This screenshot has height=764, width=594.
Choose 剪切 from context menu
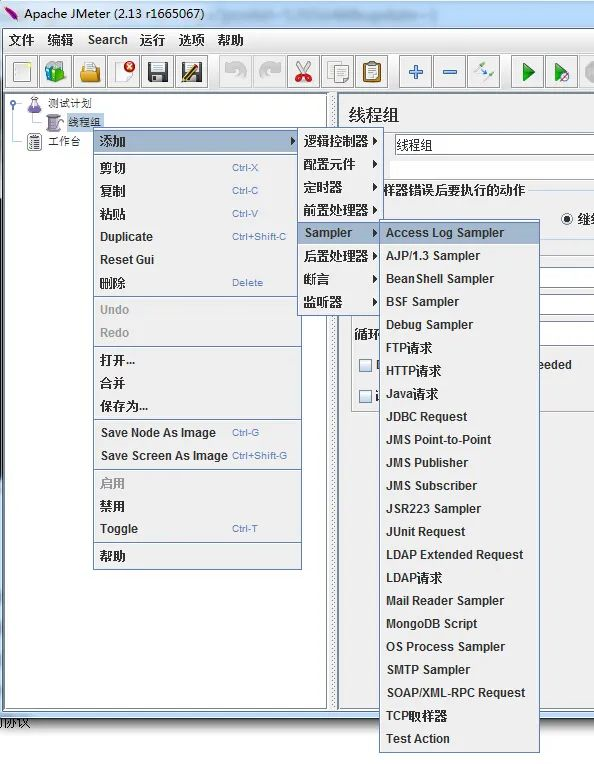click(196, 168)
